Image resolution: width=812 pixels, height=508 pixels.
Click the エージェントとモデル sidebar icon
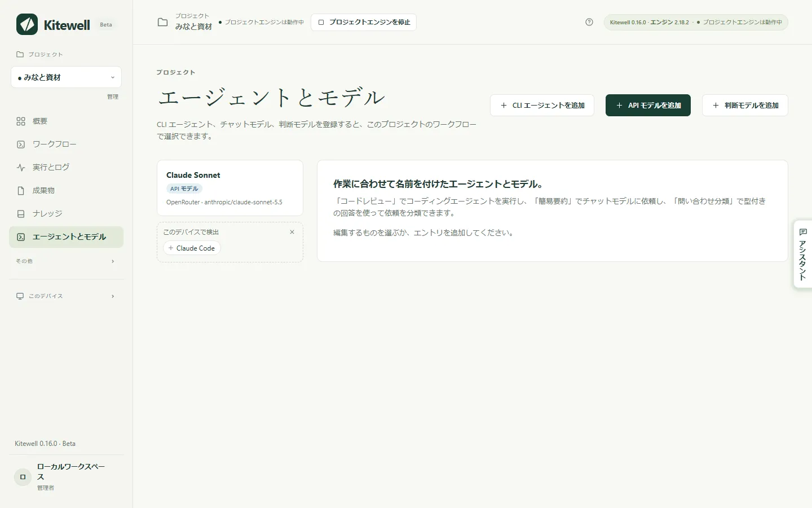tap(21, 237)
